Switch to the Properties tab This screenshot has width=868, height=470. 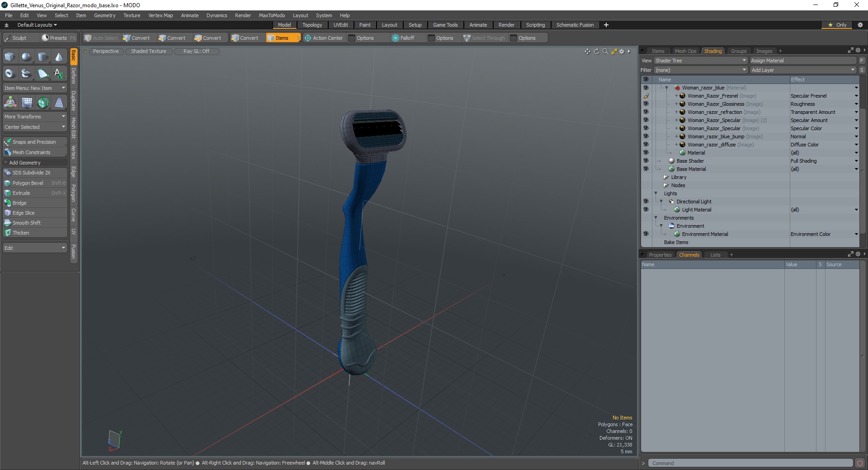click(660, 255)
